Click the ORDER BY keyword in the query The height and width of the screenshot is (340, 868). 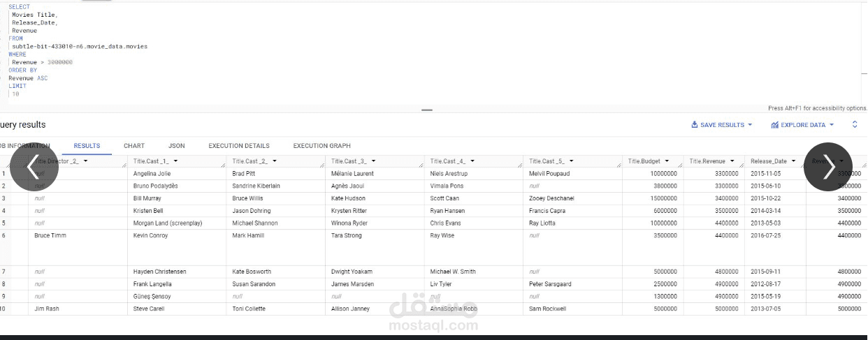pos(22,71)
